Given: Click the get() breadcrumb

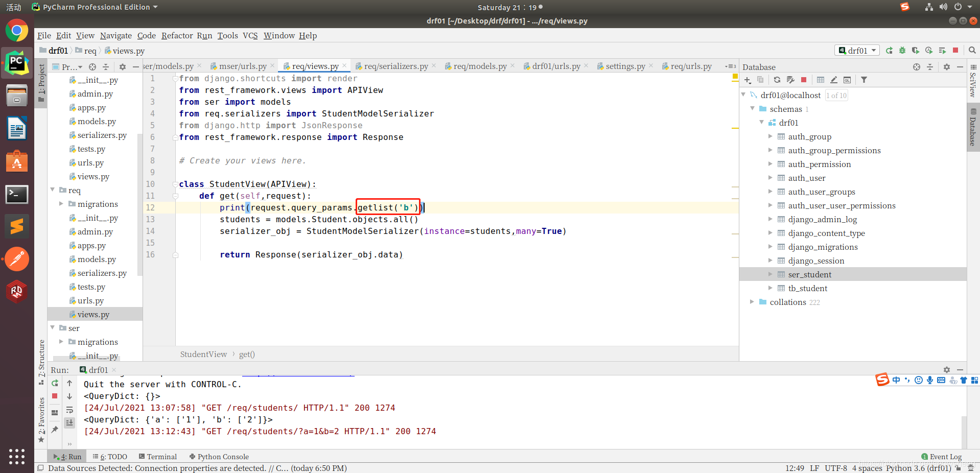Looking at the screenshot, I should (247, 354).
